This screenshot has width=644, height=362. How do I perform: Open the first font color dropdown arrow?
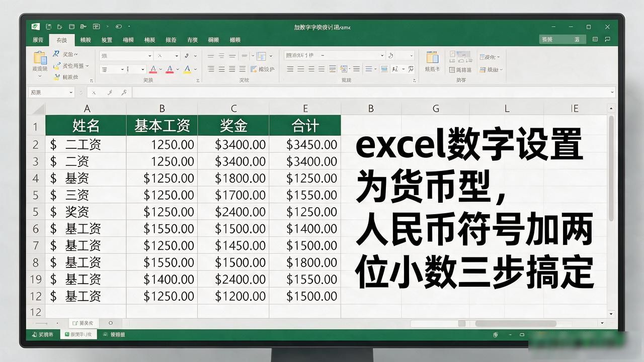(160, 69)
